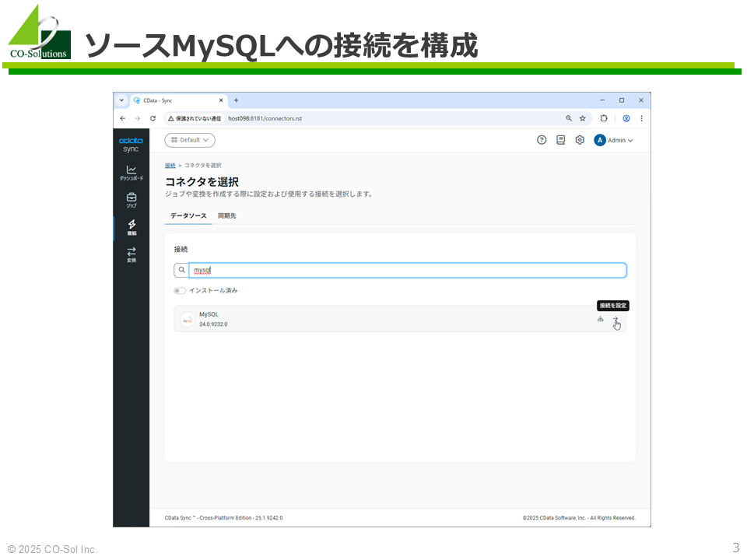Go back with the browser back arrow

(x=123, y=118)
